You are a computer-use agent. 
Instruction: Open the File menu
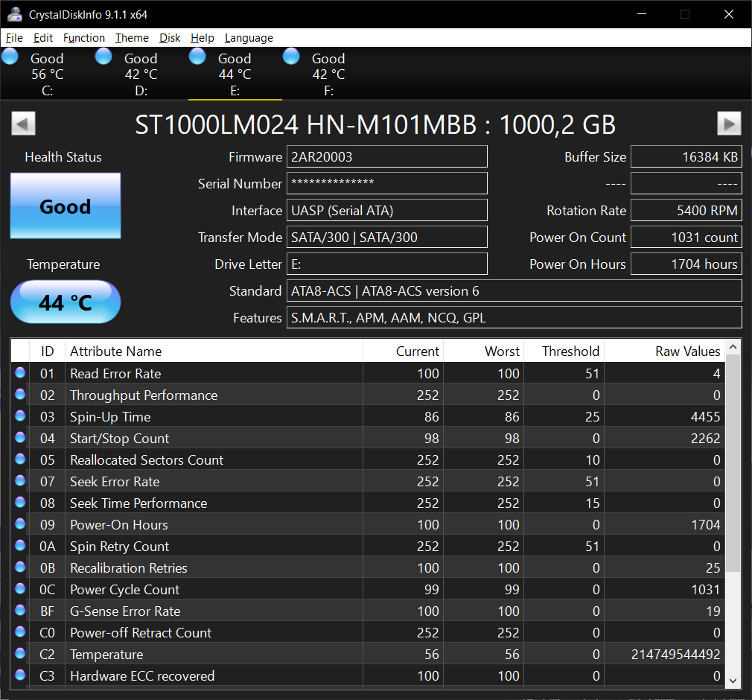(14, 37)
